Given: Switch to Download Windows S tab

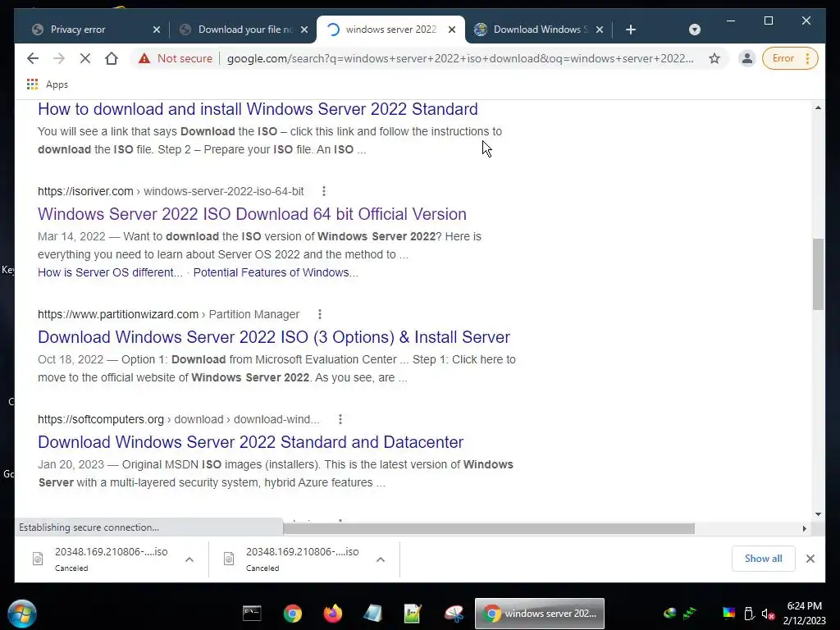Looking at the screenshot, I should (540, 30).
